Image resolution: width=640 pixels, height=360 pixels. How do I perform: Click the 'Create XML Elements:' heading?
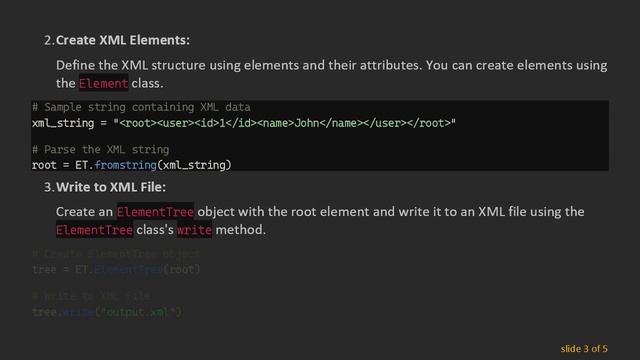coord(122,40)
